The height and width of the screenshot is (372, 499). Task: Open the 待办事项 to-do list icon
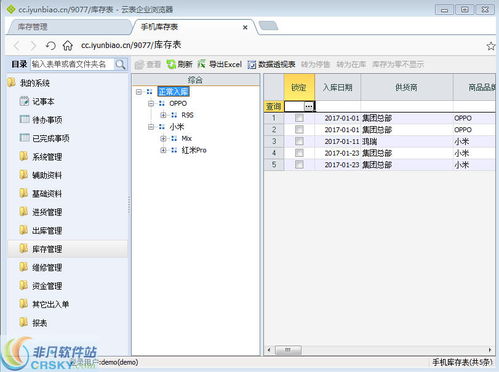pyautogui.click(x=24, y=119)
